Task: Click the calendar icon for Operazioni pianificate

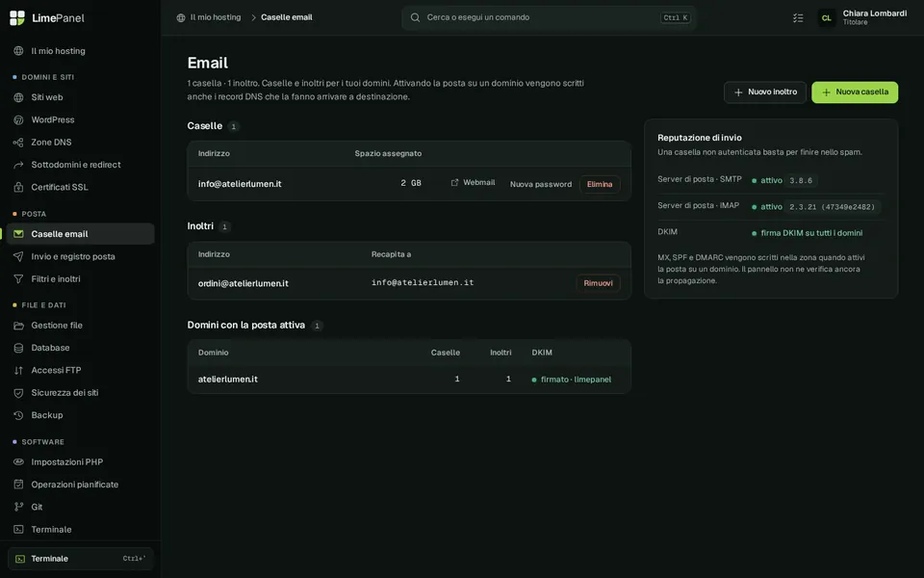Action: point(18,485)
